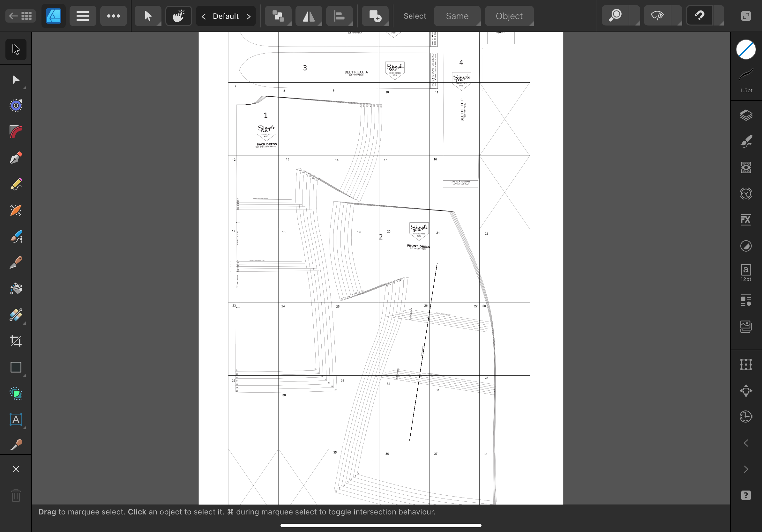The width and height of the screenshot is (762, 532).
Task: Select the Point Transform tool
Action: pos(16,106)
